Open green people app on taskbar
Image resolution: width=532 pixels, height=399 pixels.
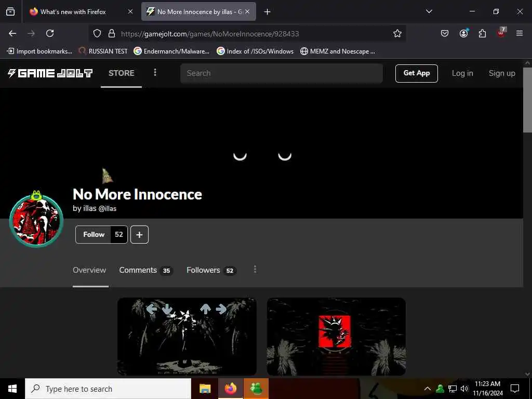[256, 389]
